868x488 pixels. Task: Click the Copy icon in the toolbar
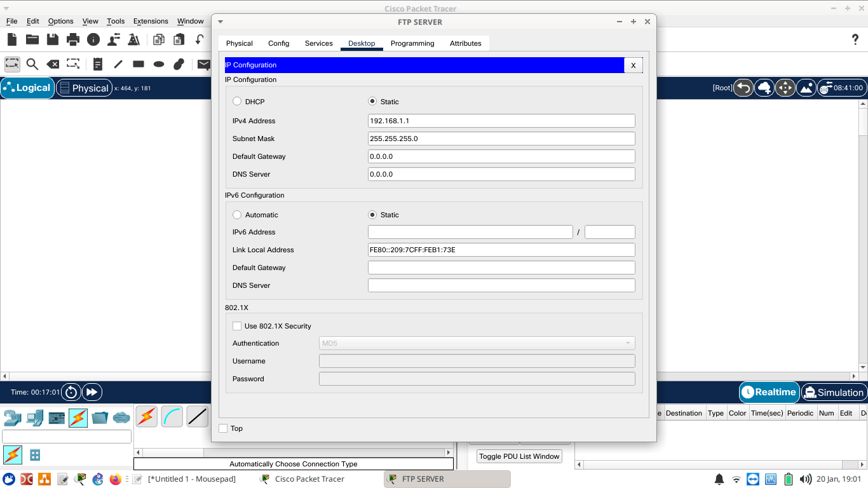coord(159,39)
